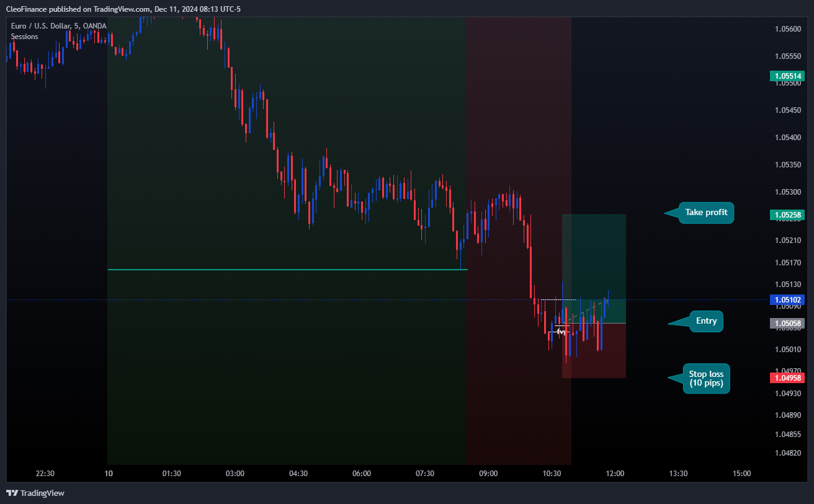Viewport: 814px width, 504px height.
Task: Click the 07:30 time axis label
Action: [425, 474]
